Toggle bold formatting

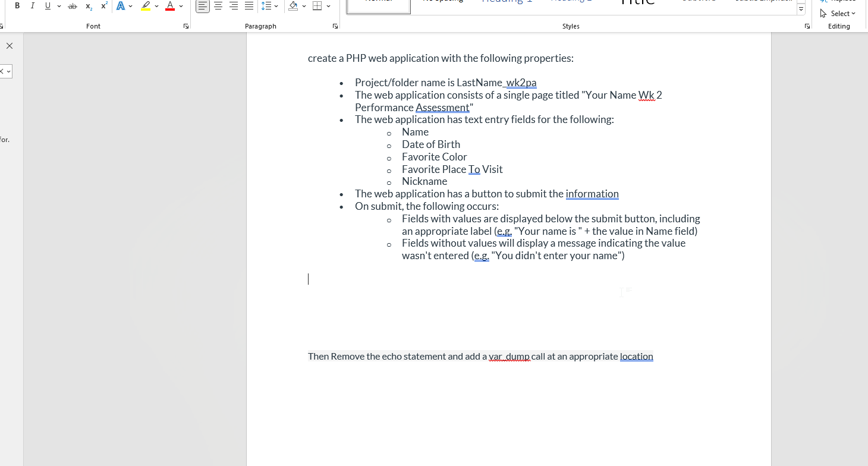(17, 6)
